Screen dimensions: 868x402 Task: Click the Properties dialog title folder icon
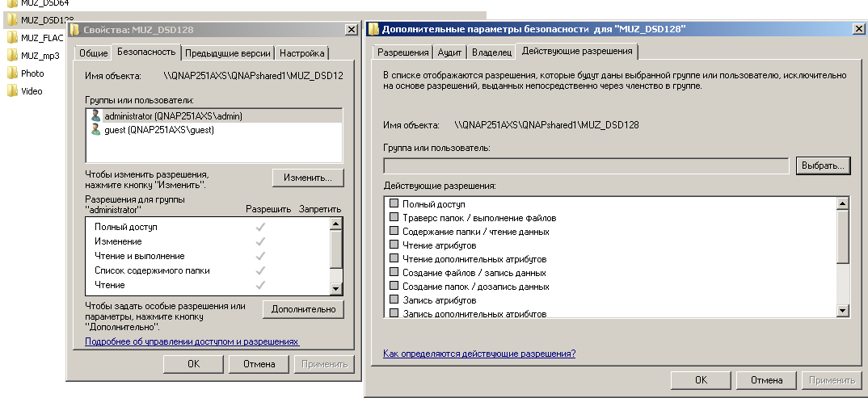[75, 30]
